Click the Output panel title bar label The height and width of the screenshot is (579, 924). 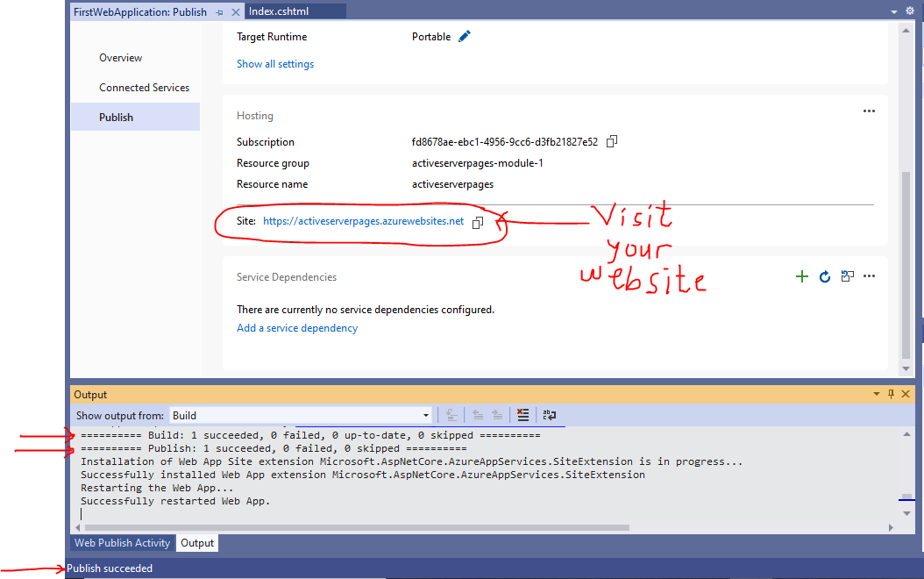[x=90, y=395]
